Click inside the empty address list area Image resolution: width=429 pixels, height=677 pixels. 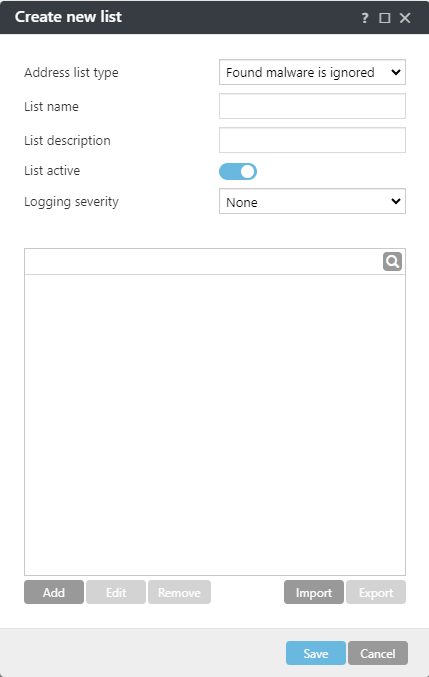(x=215, y=425)
